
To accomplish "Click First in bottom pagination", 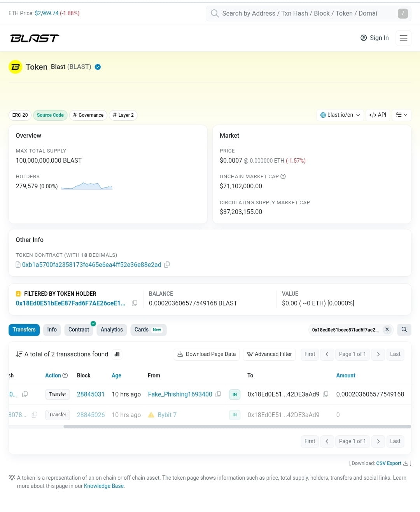I will 310,441.
